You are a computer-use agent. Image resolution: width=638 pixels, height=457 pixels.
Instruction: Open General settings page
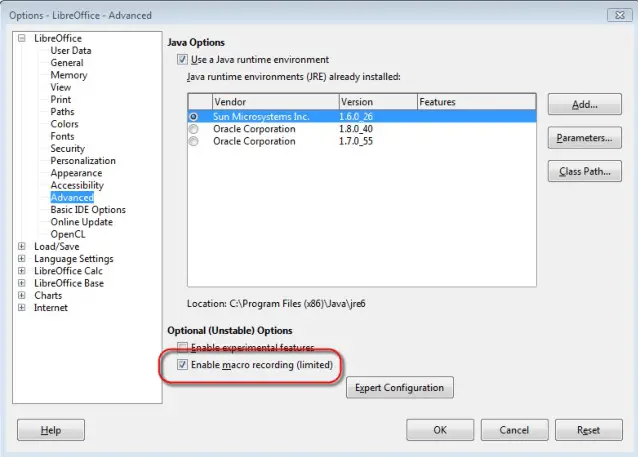67,63
